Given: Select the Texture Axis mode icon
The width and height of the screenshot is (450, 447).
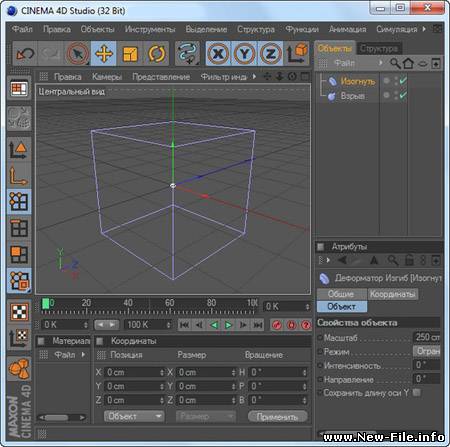Looking at the screenshot, I should click(19, 338).
